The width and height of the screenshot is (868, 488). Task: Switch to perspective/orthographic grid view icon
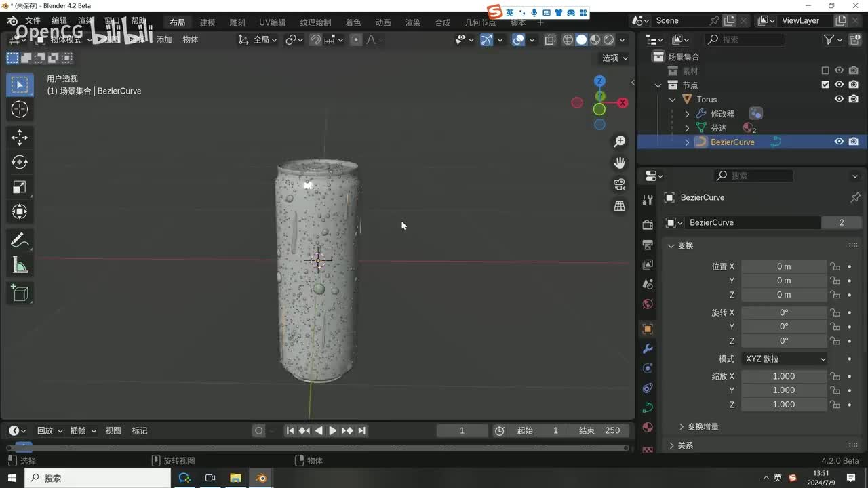point(619,206)
